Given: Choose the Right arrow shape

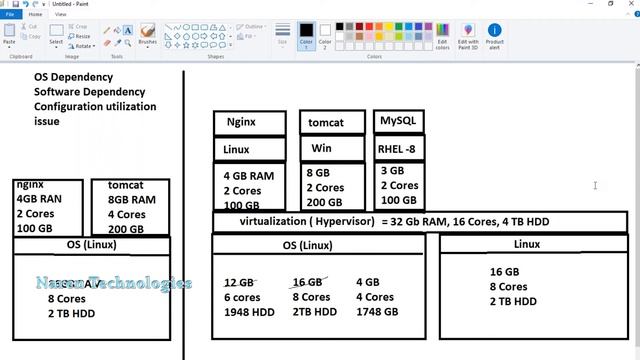Looking at the screenshot, I should pos(204,36).
